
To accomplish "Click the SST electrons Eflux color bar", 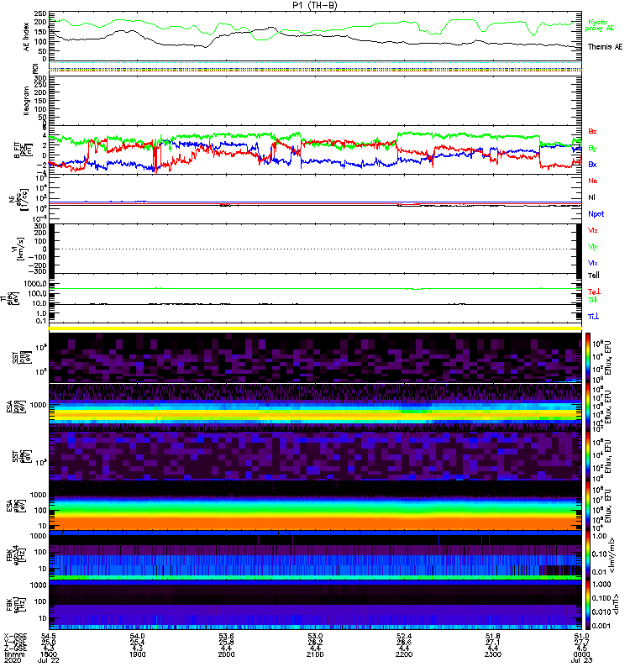I will 588,456.
